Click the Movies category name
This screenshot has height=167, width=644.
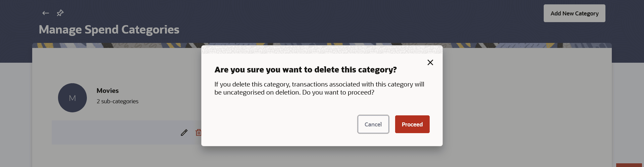point(108,91)
